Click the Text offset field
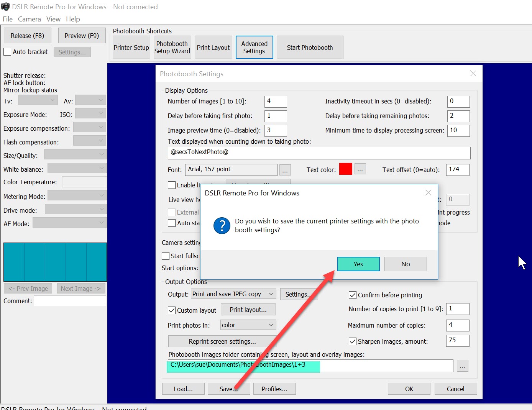 pyautogui.click(x=458, y=170)
